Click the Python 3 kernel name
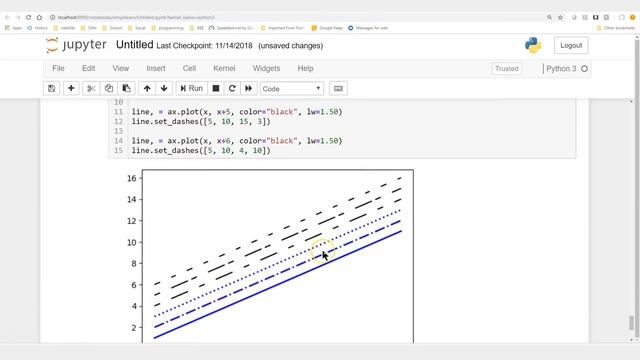 [x=561, y=69]
